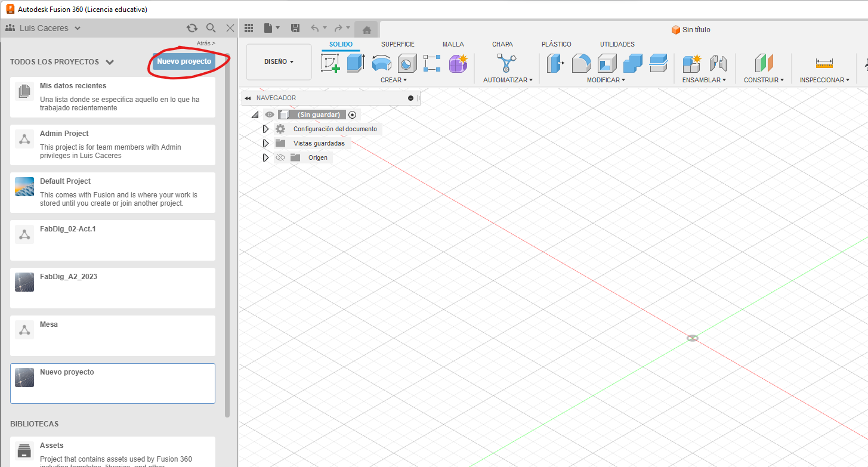Image resolution: width=868 pixels, height=467 pixels.
Task: Select the Extrude tool
Action: 356,63
